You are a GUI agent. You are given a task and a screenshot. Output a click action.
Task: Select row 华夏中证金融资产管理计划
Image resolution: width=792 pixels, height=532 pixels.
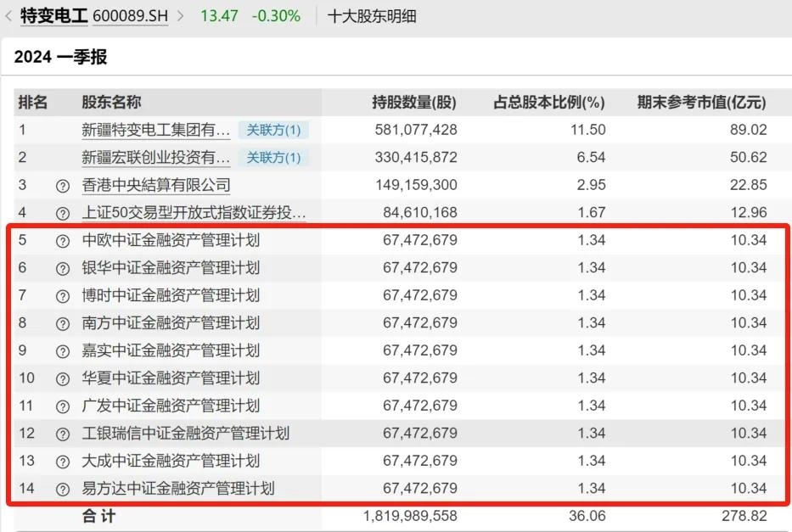(399, 378)
